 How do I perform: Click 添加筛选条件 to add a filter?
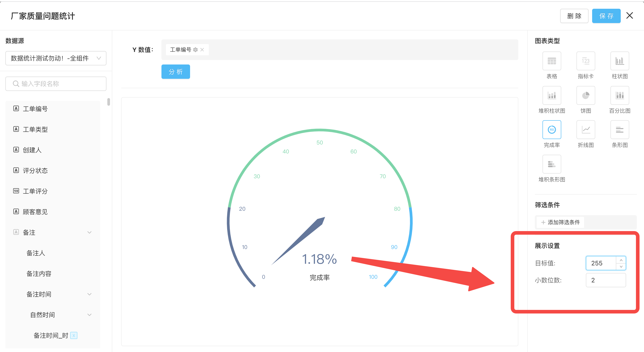pyautogui.click(x=560, y=222)
